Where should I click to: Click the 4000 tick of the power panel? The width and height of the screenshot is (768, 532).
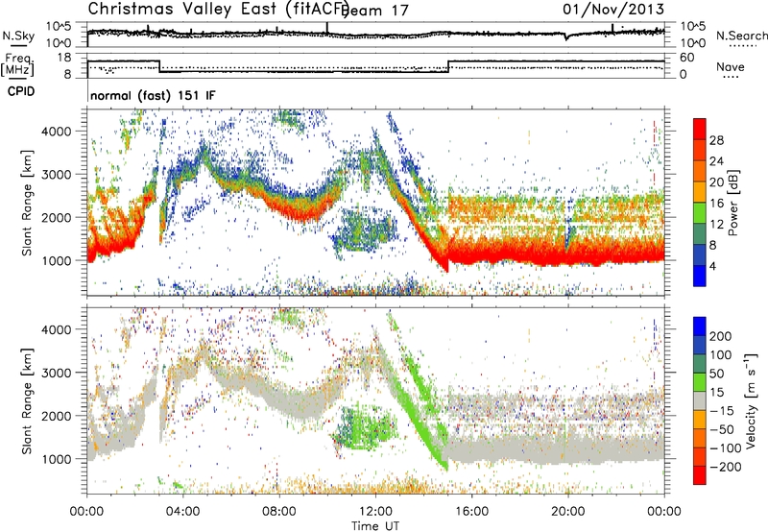(56, 132)
